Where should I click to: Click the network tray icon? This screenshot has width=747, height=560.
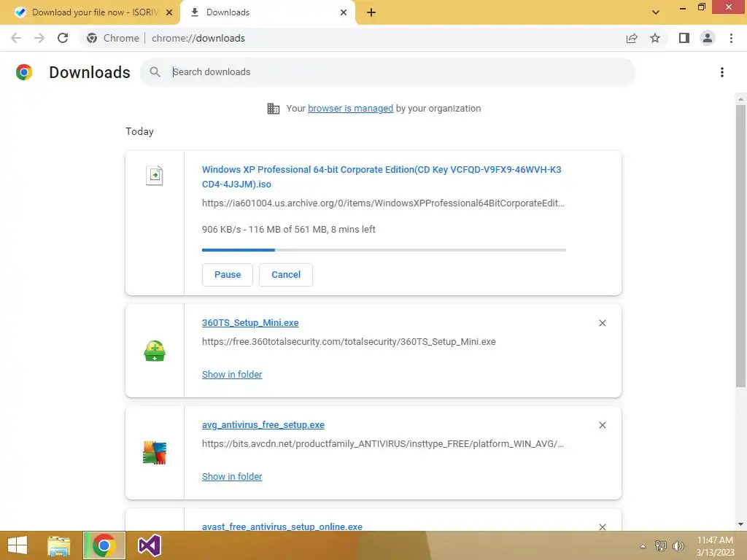(661, 546)
